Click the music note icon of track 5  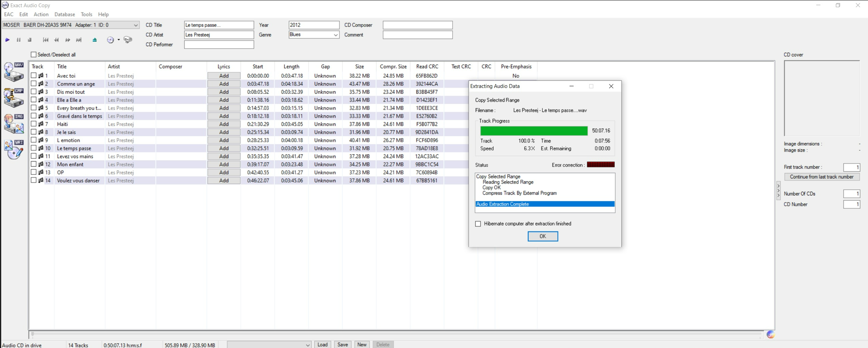(x=41, y=108)
